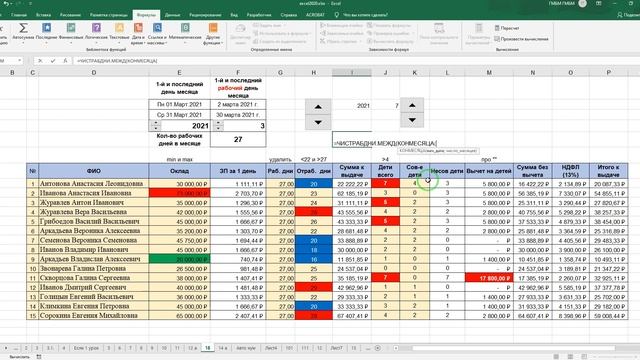640x360 pixels.
Task: Switch to Page Layout view in the status bar
Action: point(570,356)
